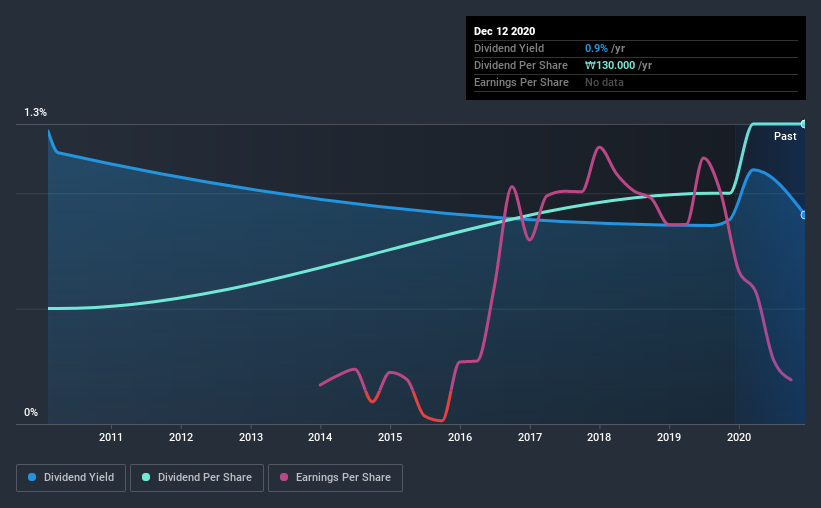Click the Dividend Per Share endpoint marker

coord(803,124)
